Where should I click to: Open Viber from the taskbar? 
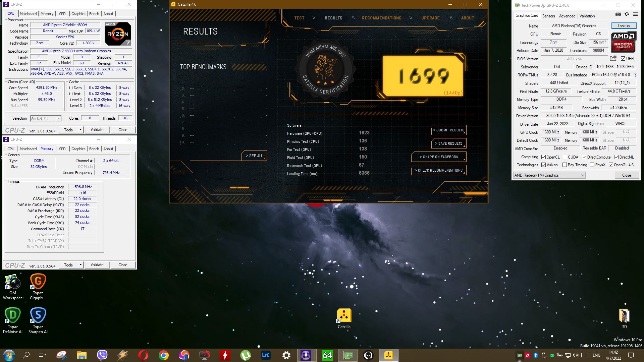[x=102, y=355]
